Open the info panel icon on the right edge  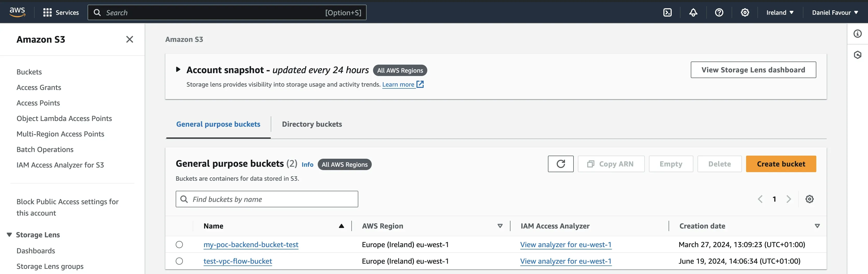click(x=858, y=33)
